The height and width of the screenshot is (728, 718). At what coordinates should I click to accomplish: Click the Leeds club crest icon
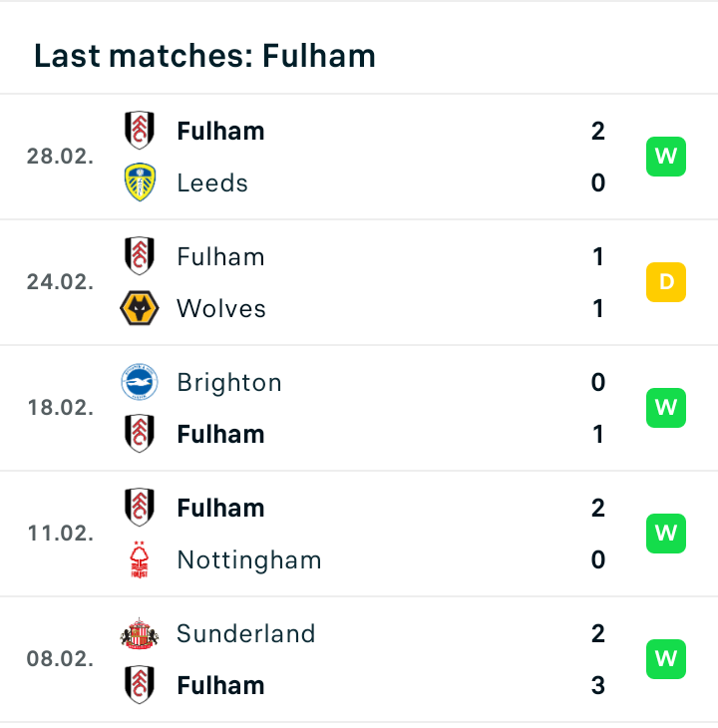pyautogui.click(x=140, y=182)
